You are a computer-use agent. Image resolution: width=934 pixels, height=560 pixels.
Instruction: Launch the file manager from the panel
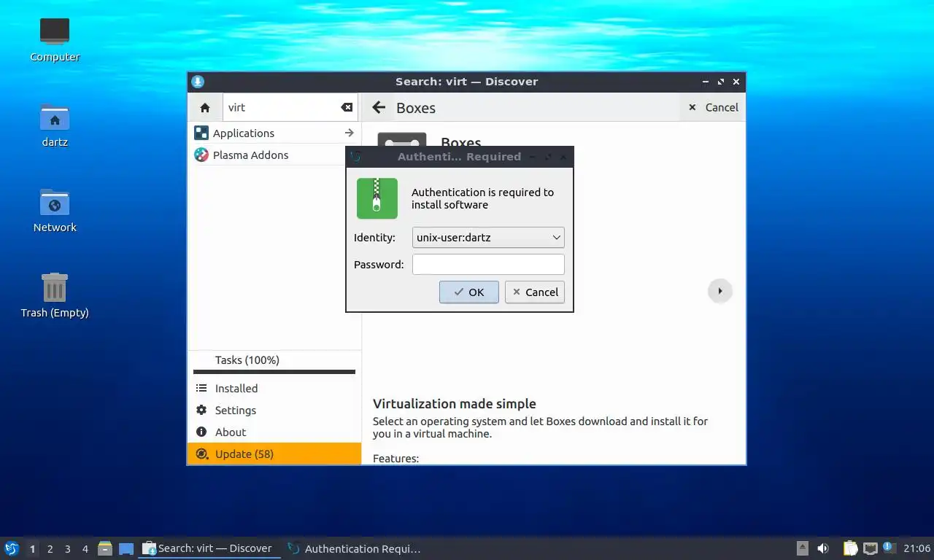[105, 548]
